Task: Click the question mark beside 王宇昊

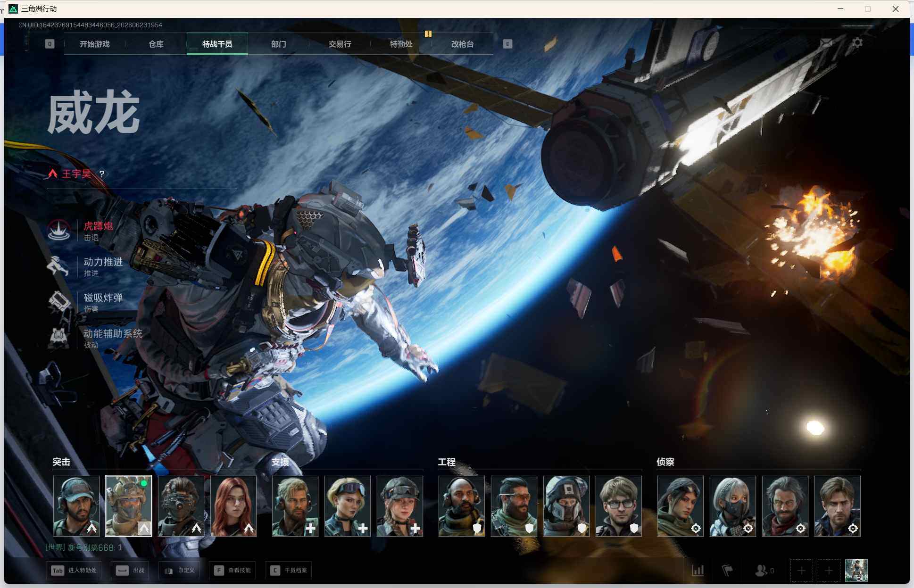Action: click(101, 174)
